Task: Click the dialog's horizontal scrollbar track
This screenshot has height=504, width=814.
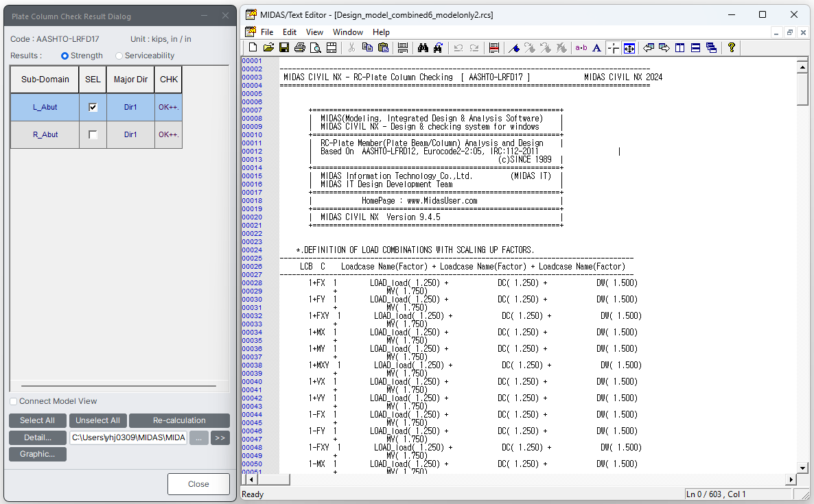Action: point(118,386)
